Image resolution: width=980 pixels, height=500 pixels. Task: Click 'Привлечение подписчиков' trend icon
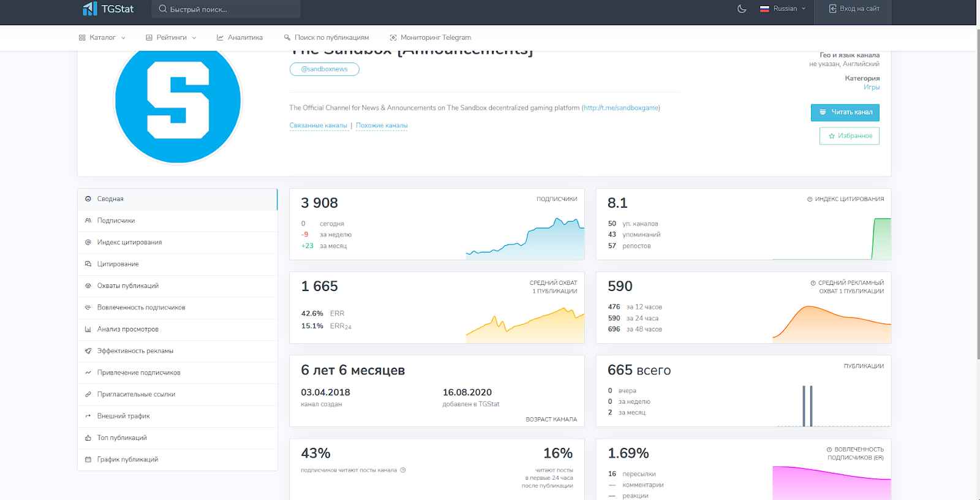coord(88,373)
